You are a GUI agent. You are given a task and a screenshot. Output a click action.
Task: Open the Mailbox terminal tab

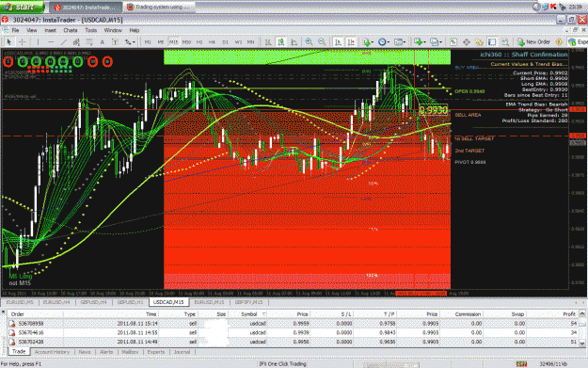130,352
